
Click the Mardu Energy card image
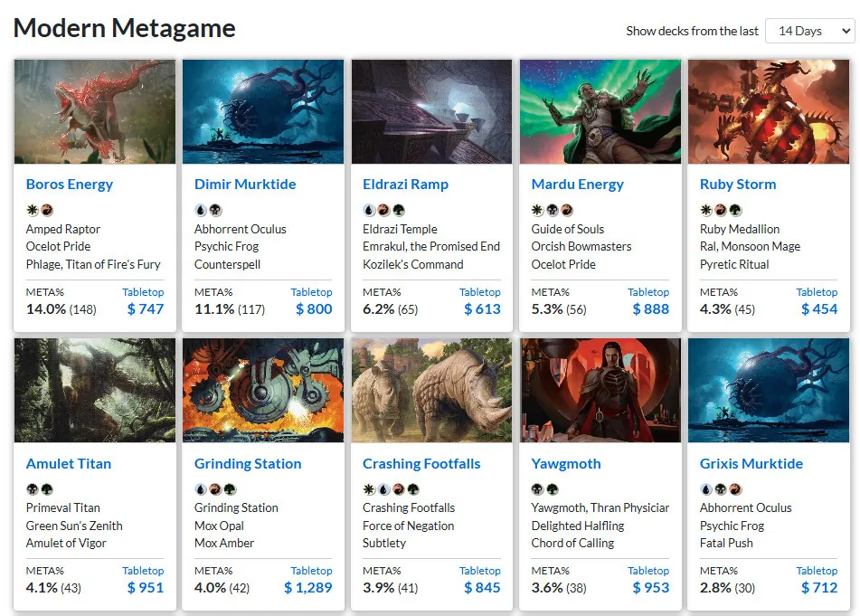(x=600, y=112)
